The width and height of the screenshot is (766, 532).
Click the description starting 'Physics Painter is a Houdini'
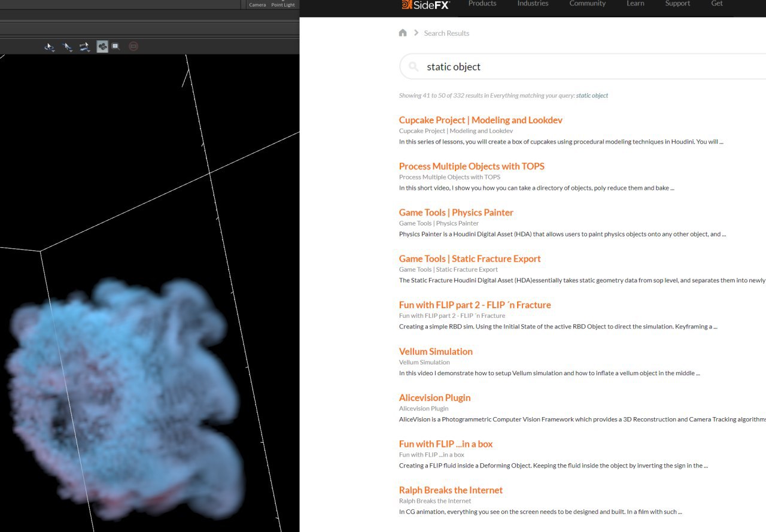click(563, 234)
